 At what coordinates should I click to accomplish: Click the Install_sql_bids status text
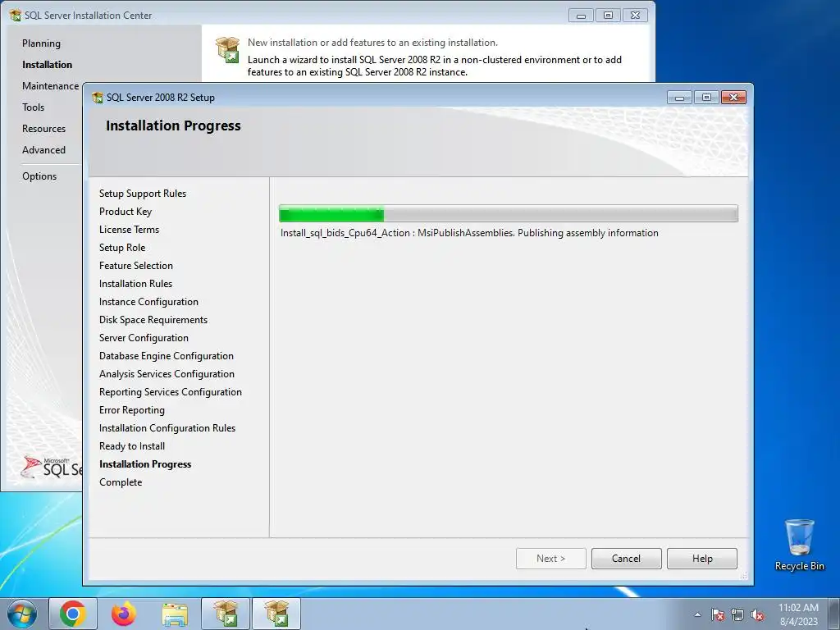click(x=469, y=233)
